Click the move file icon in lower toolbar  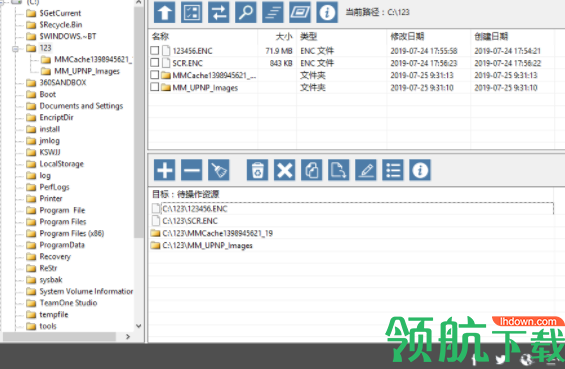[x=339, y=170]
